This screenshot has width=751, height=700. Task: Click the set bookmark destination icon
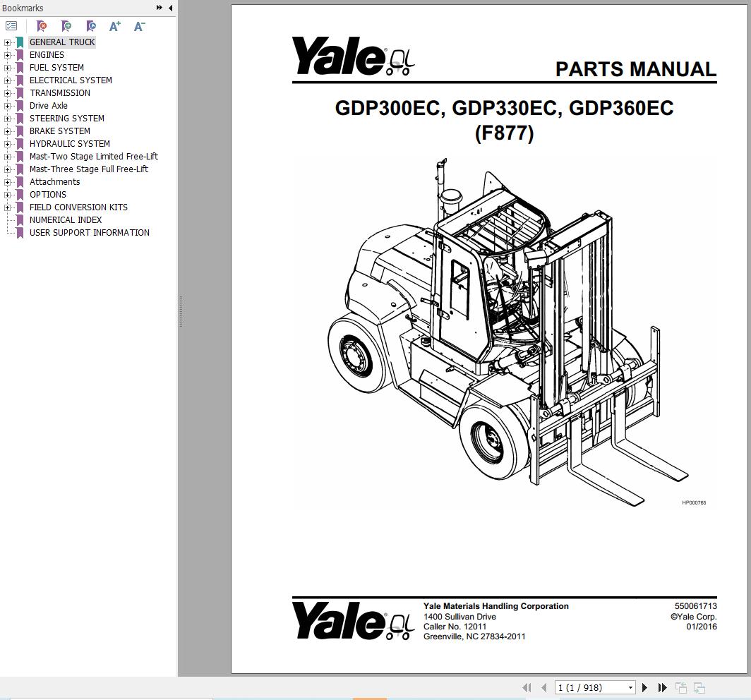[90, 26]
